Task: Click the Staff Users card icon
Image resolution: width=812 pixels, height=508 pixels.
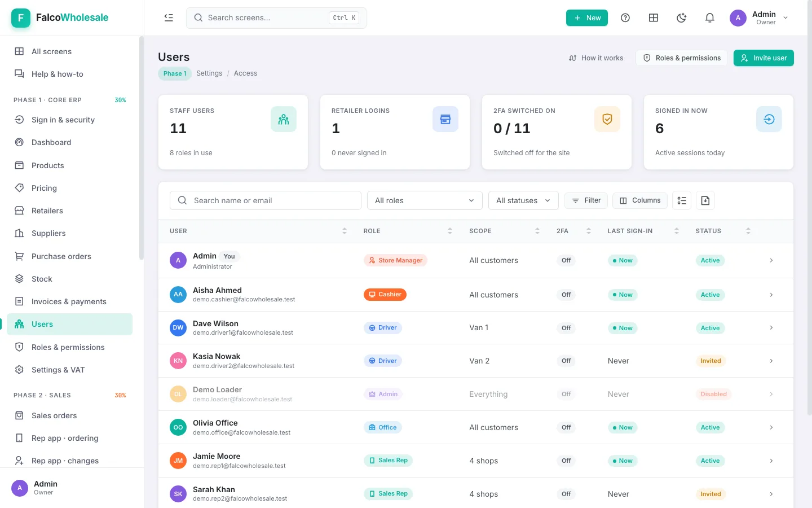Action: (284, 119)
